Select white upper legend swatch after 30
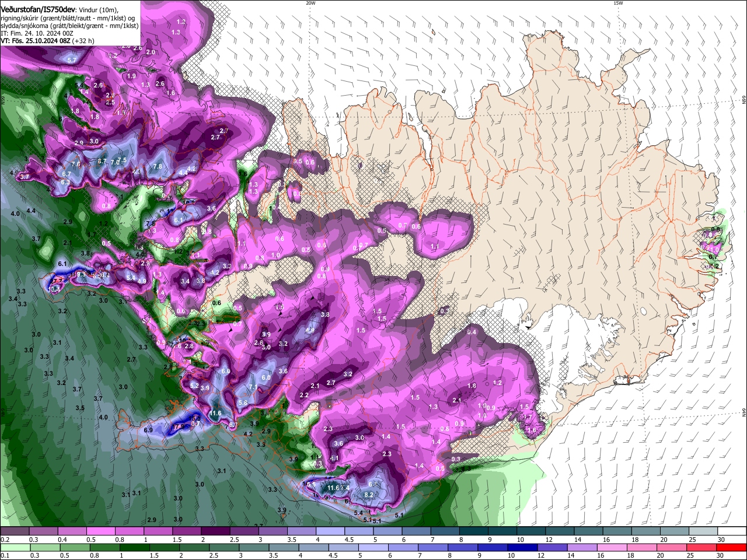 click(732, 531)
